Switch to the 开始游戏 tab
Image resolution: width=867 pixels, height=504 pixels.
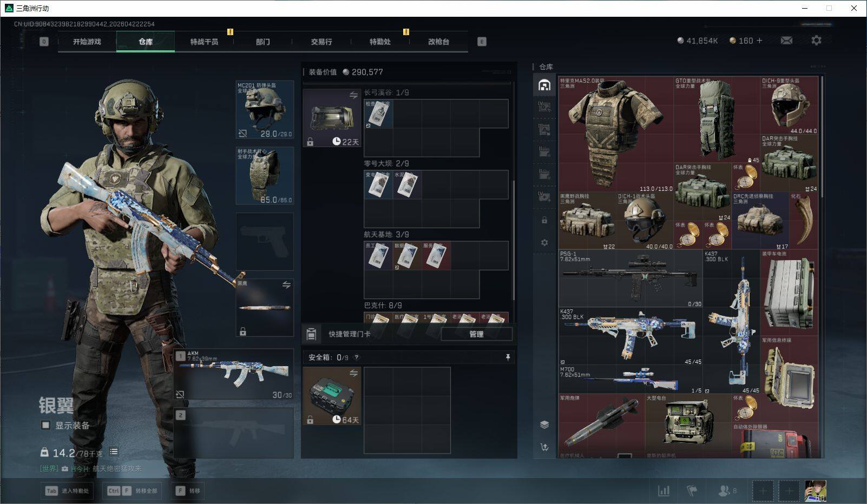[87, 42]
